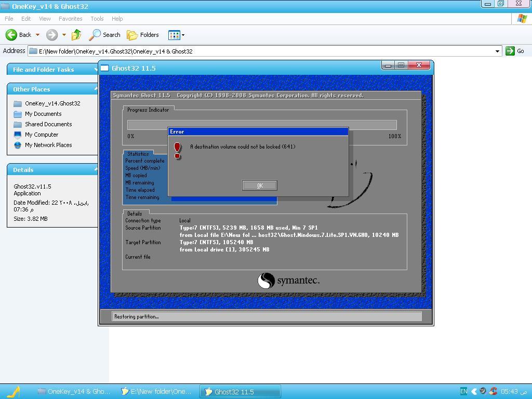
Task: Show hidden tray icons with the arrow
Action: click(x=474, y=391)
